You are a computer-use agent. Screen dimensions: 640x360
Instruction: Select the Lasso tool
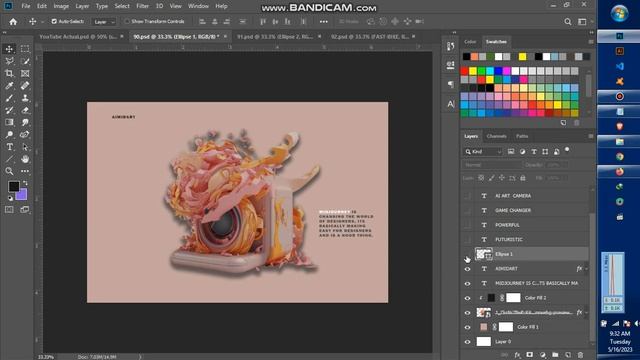9,61
